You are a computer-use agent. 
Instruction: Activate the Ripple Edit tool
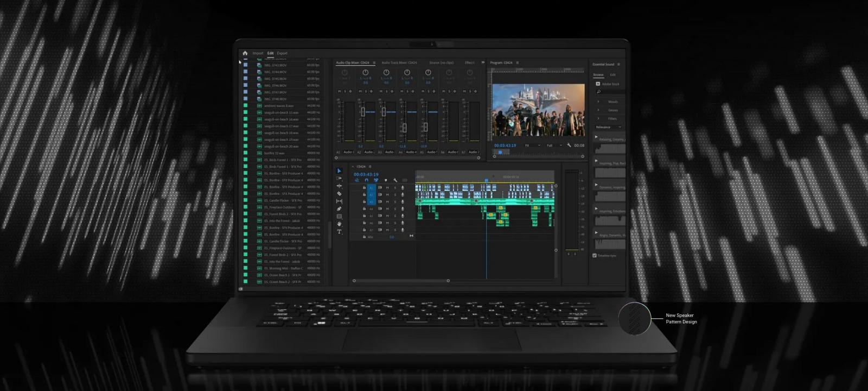(340, 186)
